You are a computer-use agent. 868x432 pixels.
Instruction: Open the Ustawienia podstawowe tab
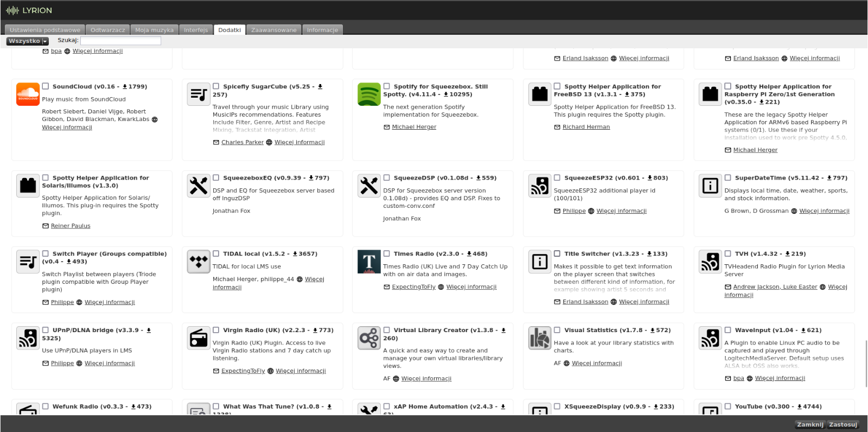tap(45, 30)
